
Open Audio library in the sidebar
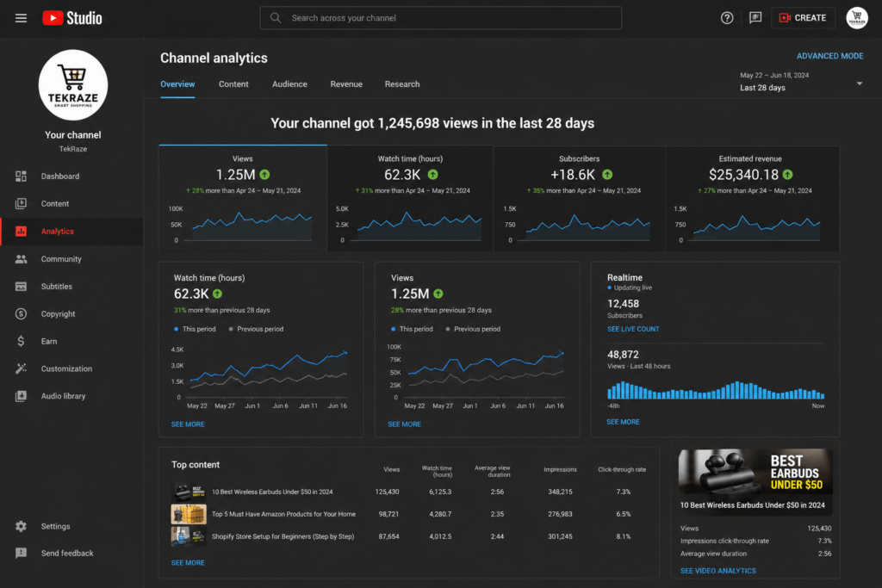pyautogui.click(x=71, y=396)
